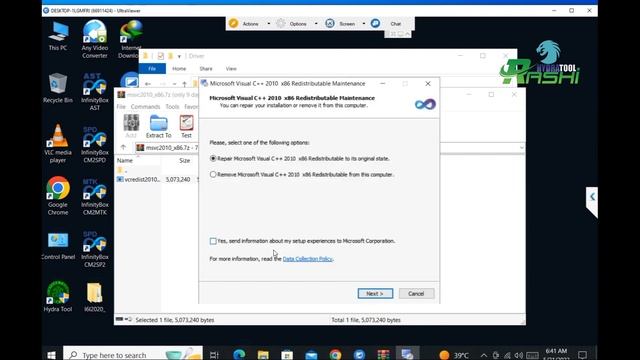The image size is (640, 360).
Task: Open the Recycle Bin desktop icon
Action: [58, 88]
